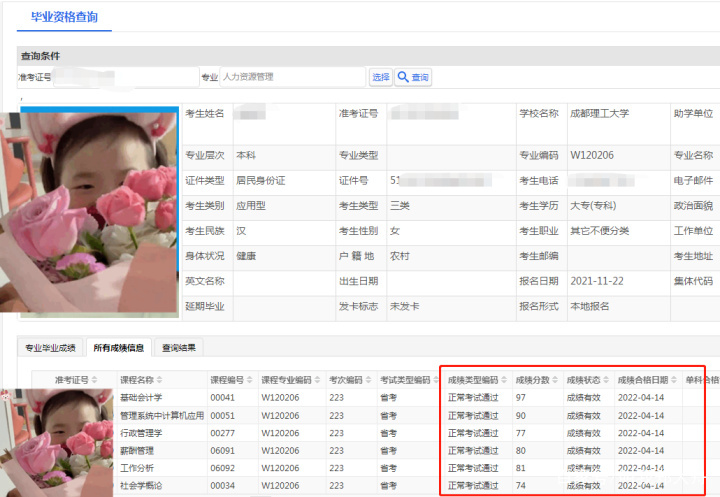Click the 查询 search button

(x=414, y=77)
